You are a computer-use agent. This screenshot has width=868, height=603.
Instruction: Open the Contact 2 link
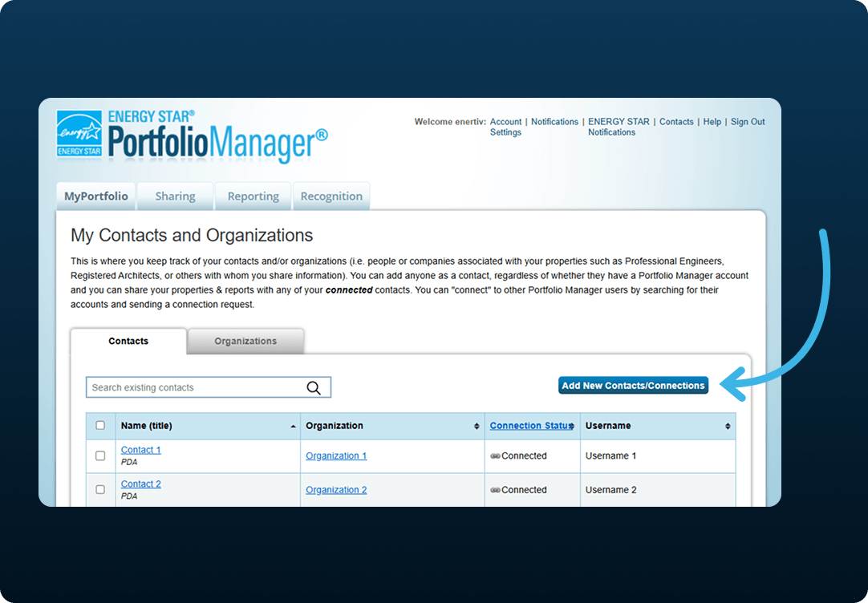[140, 484]
